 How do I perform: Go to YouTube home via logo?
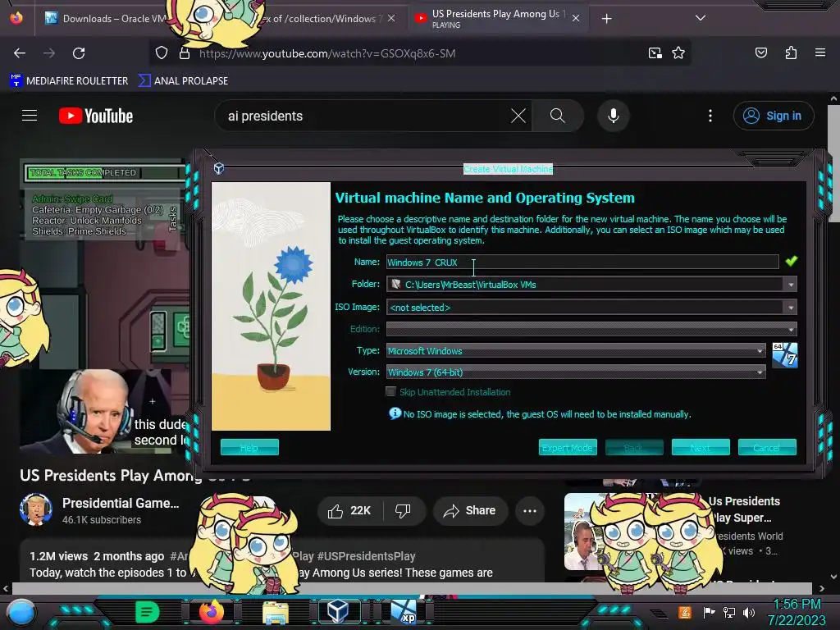[96, 116]
